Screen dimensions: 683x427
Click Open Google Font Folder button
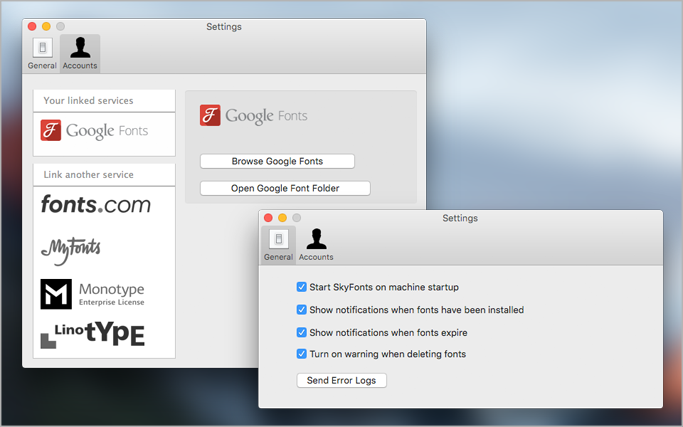click(x=285, y=188)
